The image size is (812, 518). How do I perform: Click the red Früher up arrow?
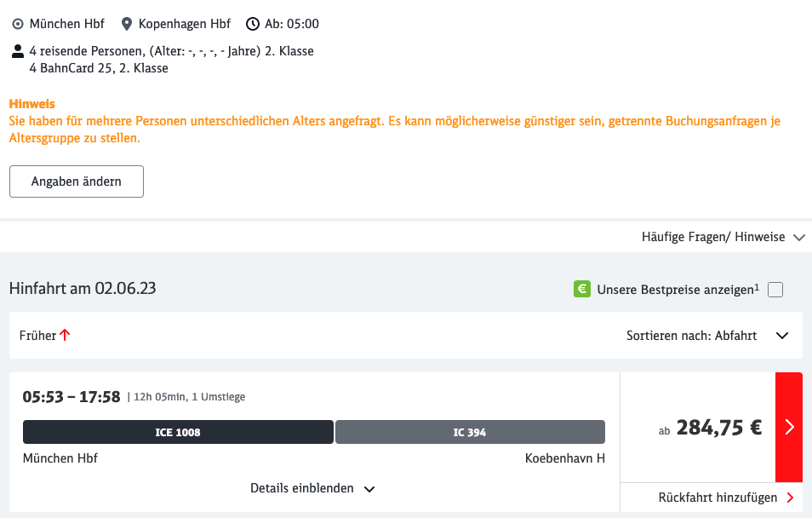coord(66,336)
